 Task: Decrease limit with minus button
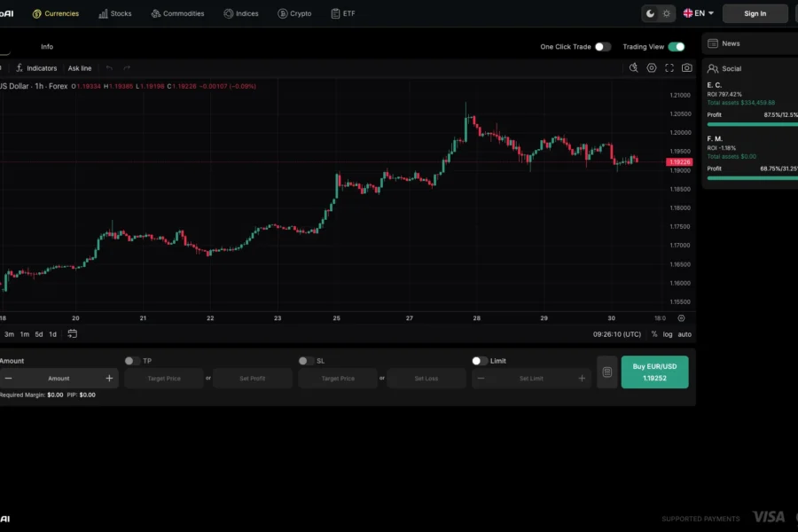click(x=481, y=379)
